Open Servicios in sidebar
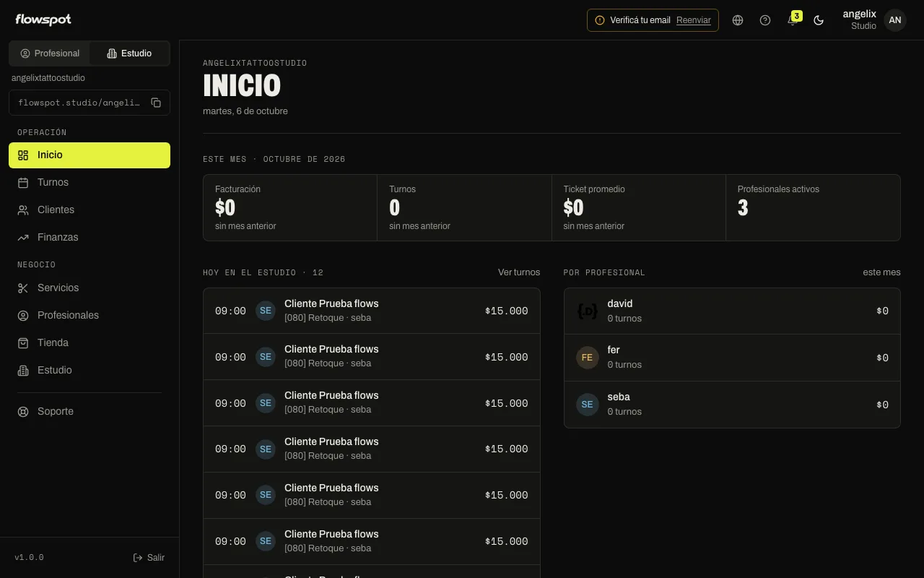Viewport: 924px width, 578px height. (90, 288)
